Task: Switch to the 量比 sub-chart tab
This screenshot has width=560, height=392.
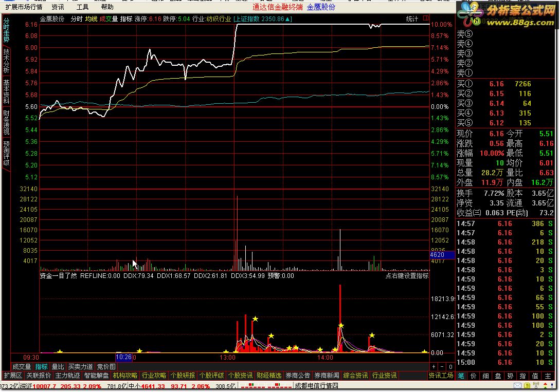Action: click(x=58, y=367)
